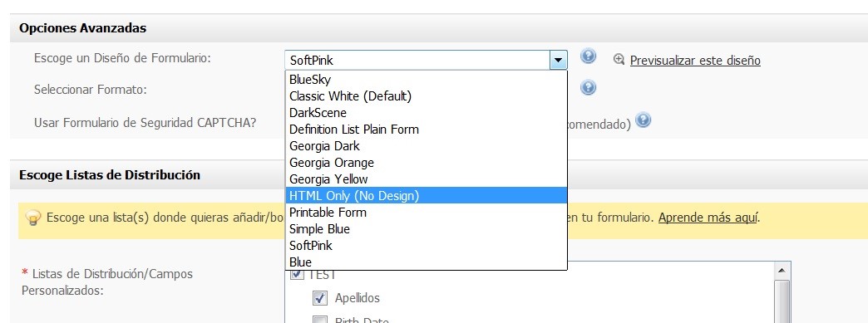Click the lightbulb tip icon
868x323 pixels.
coord(34,218)
